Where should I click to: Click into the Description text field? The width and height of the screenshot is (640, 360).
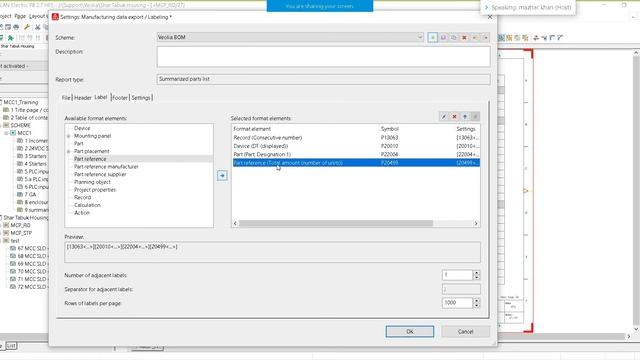tap(323, 57)
